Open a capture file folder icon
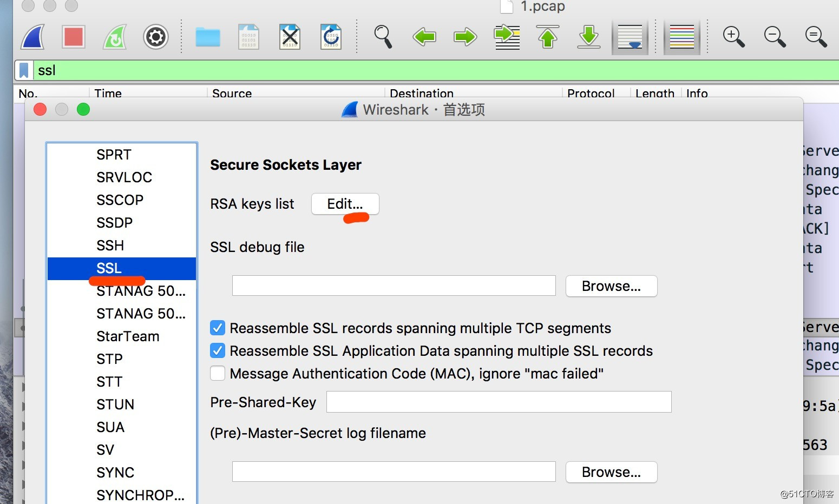Image resolution: width=839 pixels, height=504 pixels. point(208,37)
